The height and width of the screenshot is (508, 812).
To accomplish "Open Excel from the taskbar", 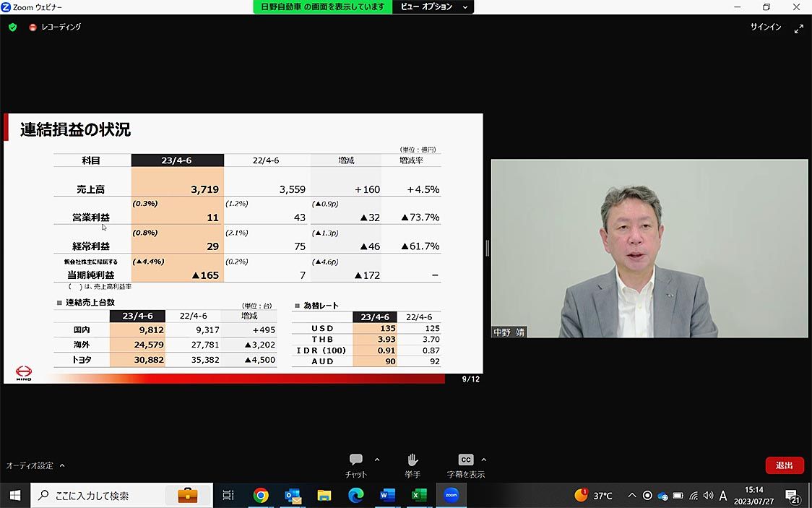I will tap(419, 496).
